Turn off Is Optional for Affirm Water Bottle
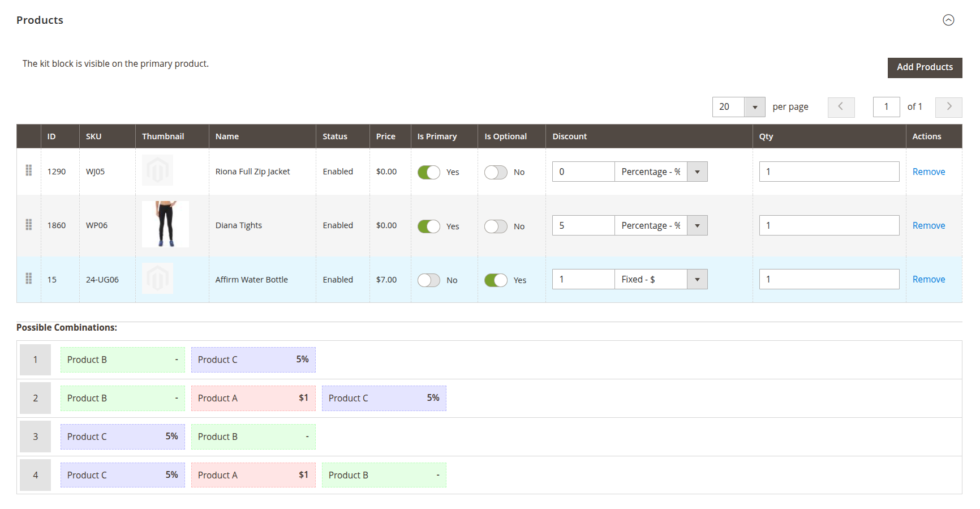Viewport: 980px width, 509px height. [x=496, y=280]
